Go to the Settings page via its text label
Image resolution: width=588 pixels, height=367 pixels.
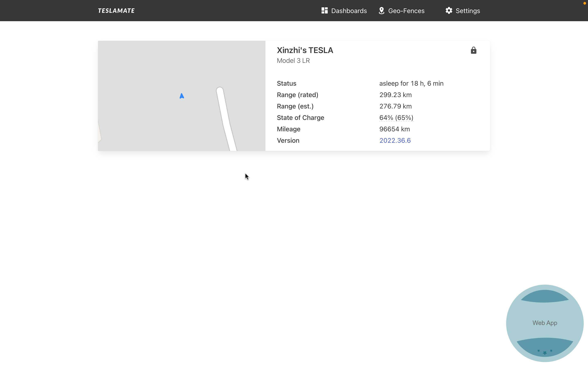468,11
